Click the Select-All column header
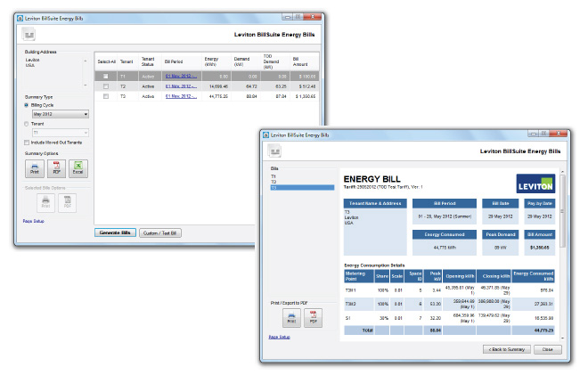 pyautogui.click(x=107, y=61)
